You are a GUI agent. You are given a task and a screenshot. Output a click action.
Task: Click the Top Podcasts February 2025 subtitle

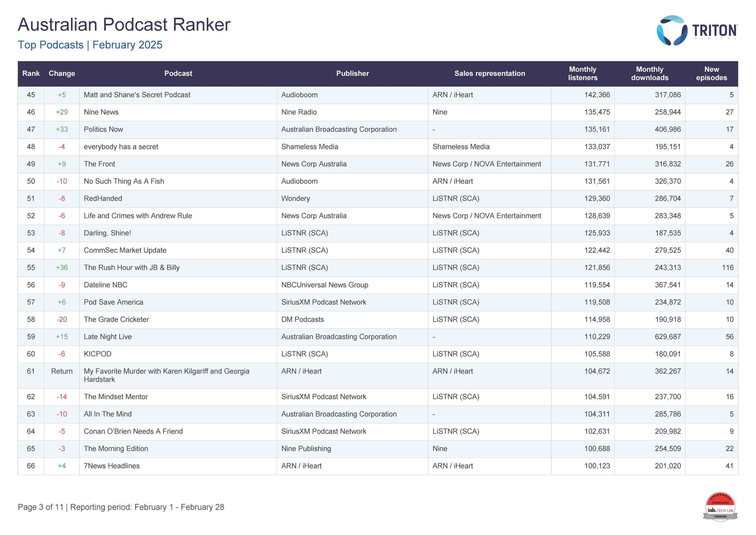click(90, 45)
